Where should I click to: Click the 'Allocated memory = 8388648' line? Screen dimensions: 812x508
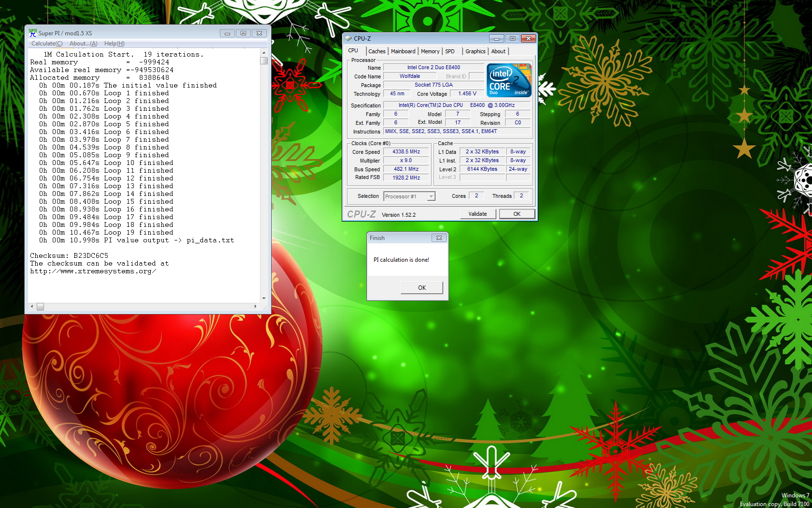click(100, 77)
